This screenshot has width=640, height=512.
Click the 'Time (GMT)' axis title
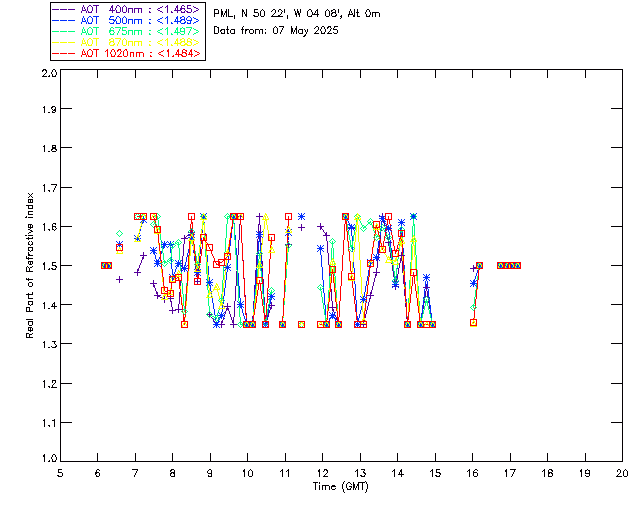340,487
